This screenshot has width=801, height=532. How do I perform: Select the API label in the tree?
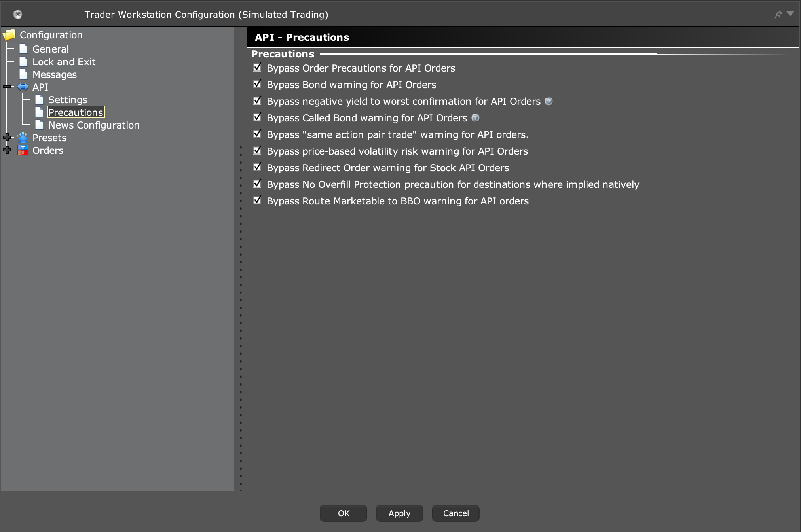click(x=40, y=87)
